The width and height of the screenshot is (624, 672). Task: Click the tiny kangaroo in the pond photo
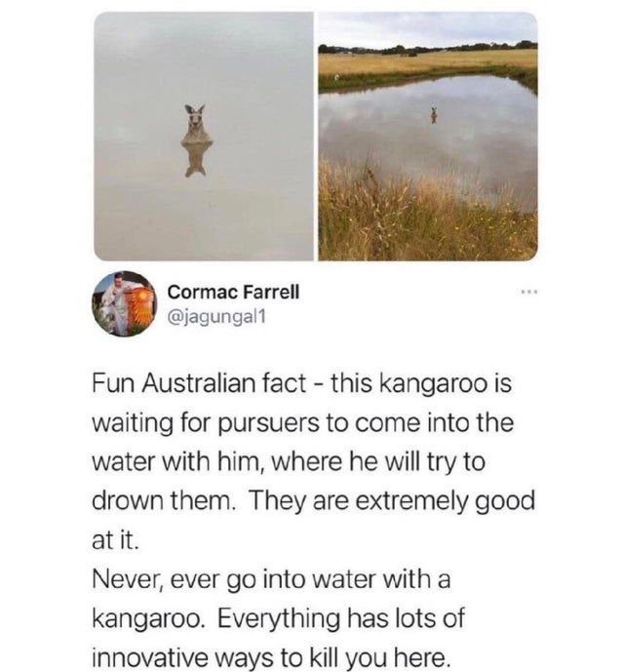pos(434,115)
